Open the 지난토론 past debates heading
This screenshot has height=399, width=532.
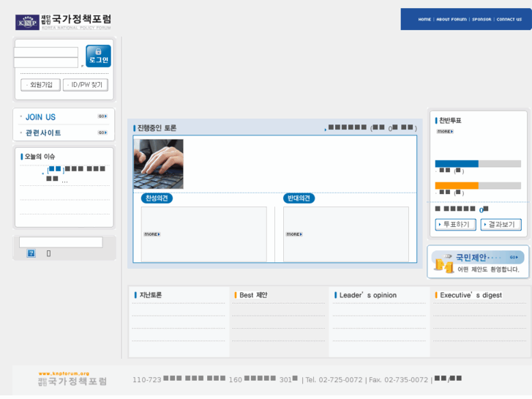pos(151,295)
